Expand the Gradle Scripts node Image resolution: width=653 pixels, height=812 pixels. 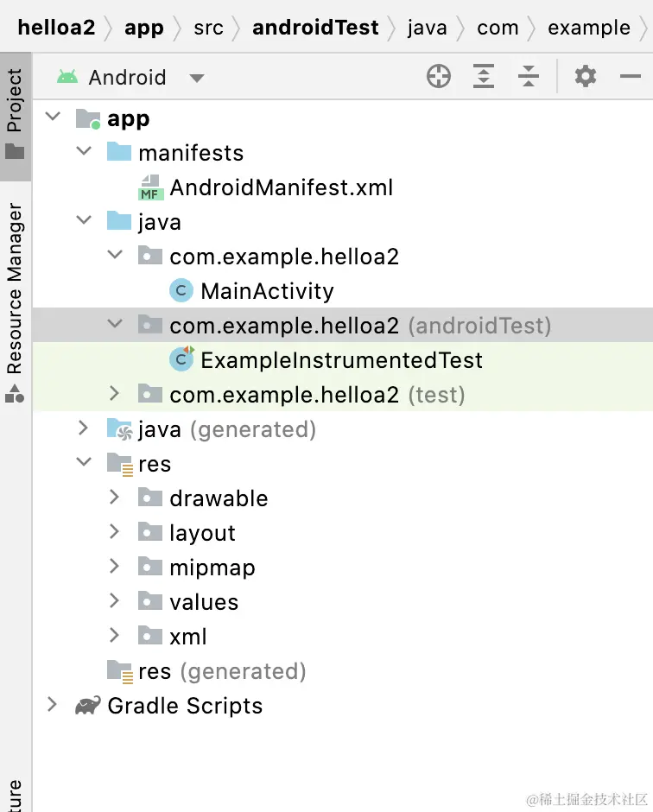pos(52,704)
